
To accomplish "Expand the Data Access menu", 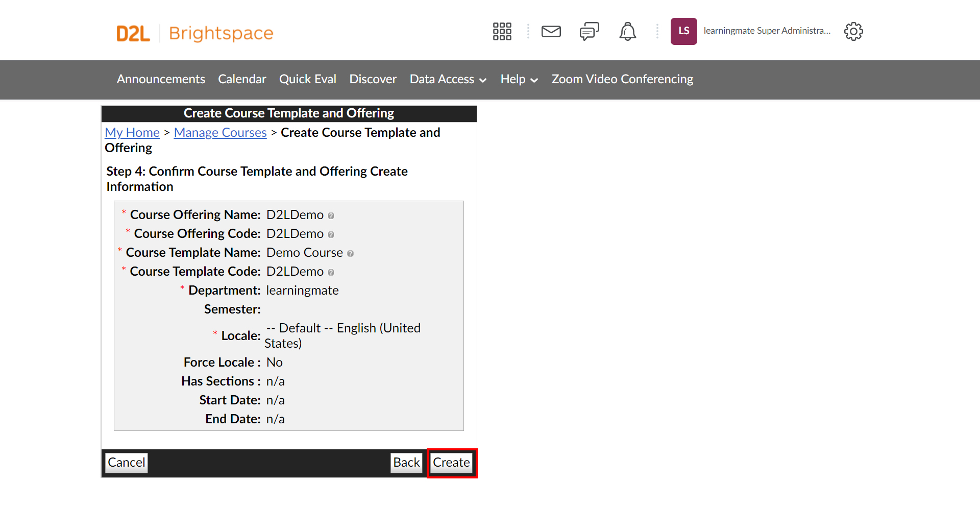I will (448, 79).
